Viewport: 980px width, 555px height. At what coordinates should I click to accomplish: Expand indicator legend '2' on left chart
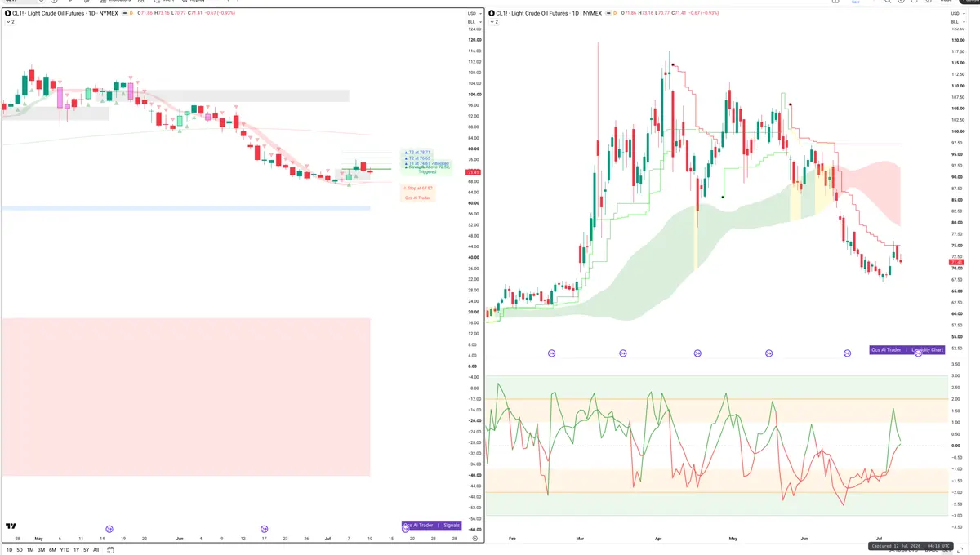(11, 22)
